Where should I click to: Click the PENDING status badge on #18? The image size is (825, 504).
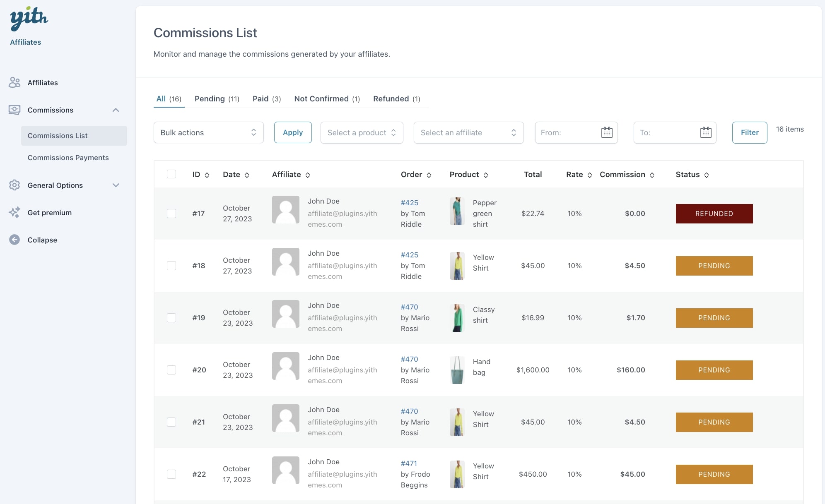click(x=714, y=266)
